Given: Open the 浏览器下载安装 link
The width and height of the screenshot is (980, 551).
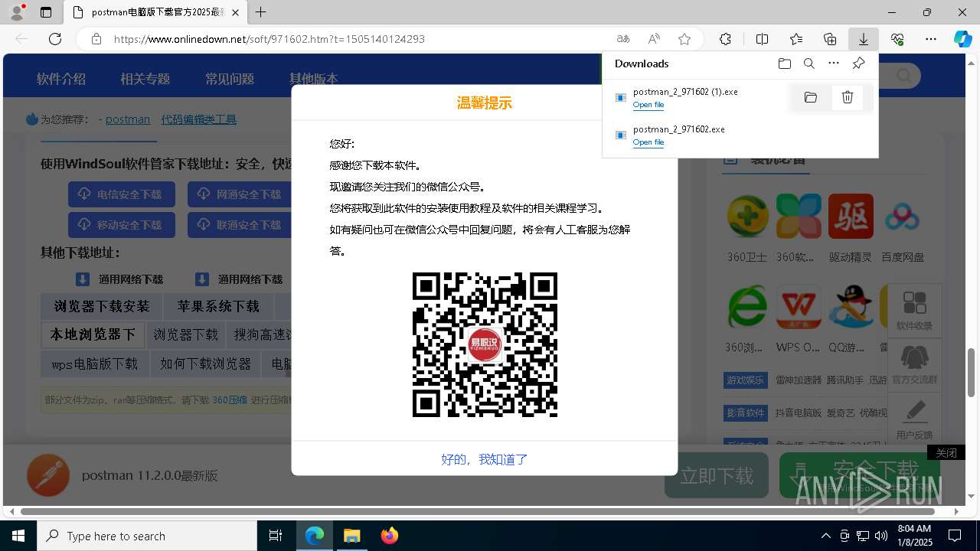Looking at the screenshot, I should point(102,306).
